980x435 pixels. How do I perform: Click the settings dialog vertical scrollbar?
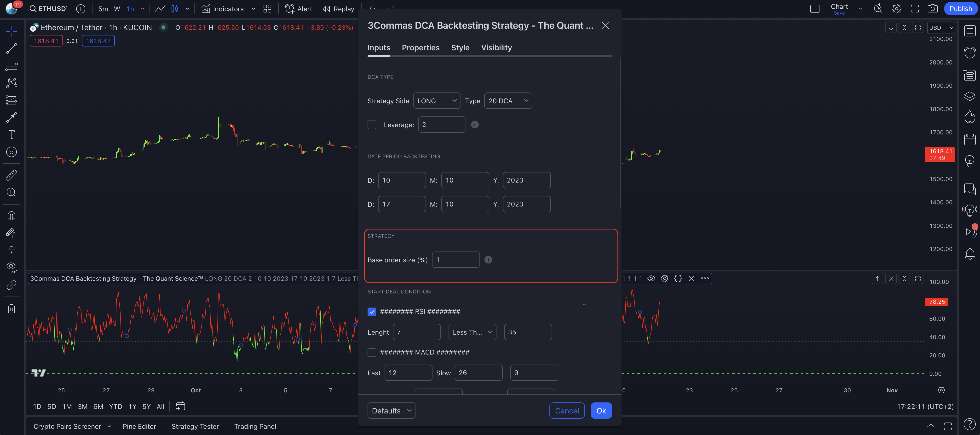coord(620,133)
